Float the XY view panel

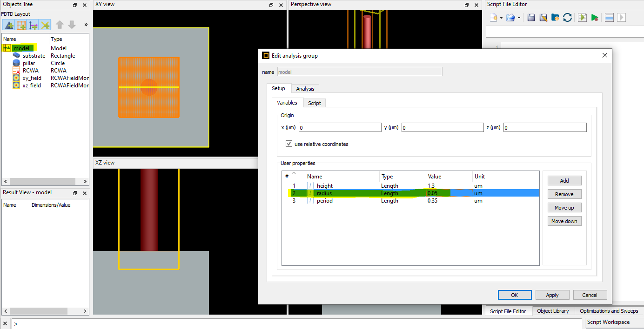(271, 5)
